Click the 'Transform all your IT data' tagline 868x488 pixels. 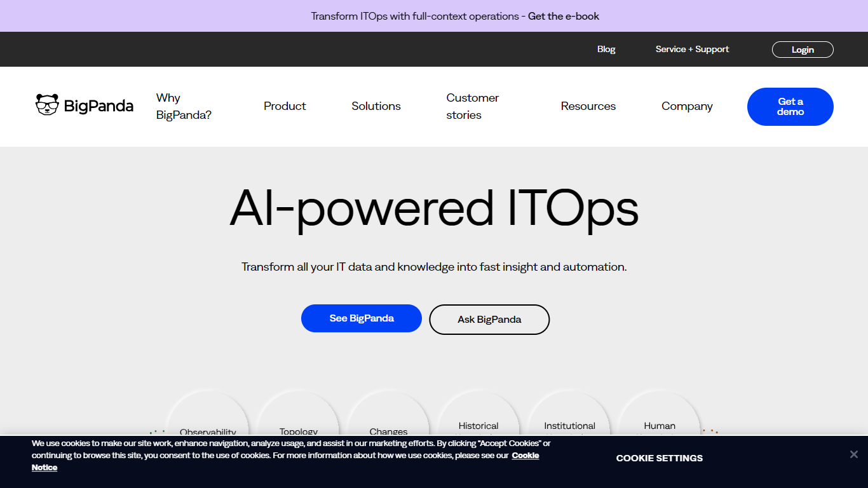(x=434, y=267)
